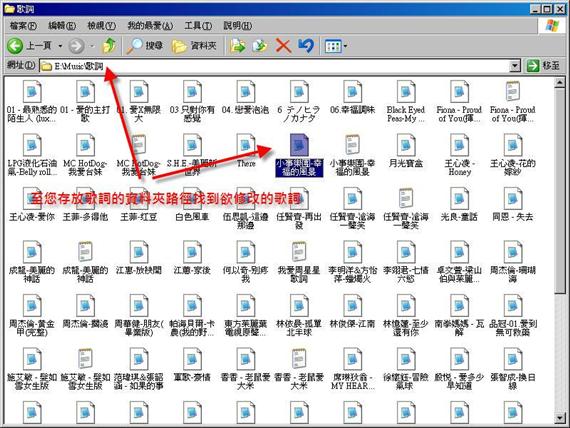Image resolution: width=570 pixels, height=428 pixels.
Task: Click the Move To folder icon
Action: [237, 46]
